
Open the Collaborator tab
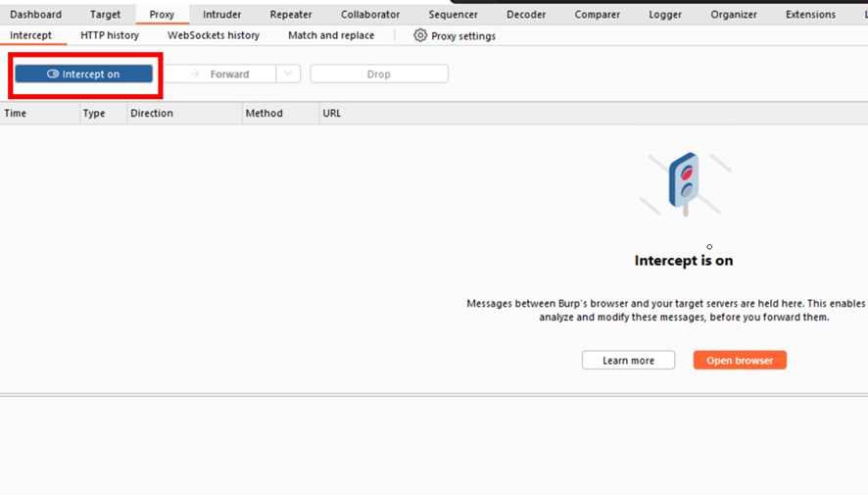(x=370, y=15)
